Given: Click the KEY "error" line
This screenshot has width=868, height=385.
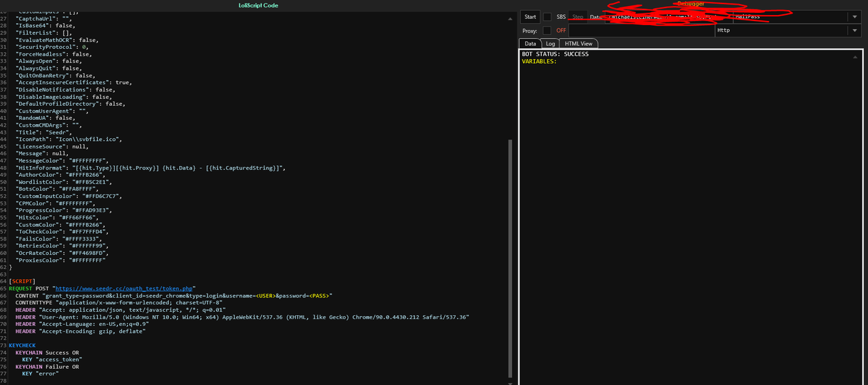Looking at the screenshot, I should (41, 373).
